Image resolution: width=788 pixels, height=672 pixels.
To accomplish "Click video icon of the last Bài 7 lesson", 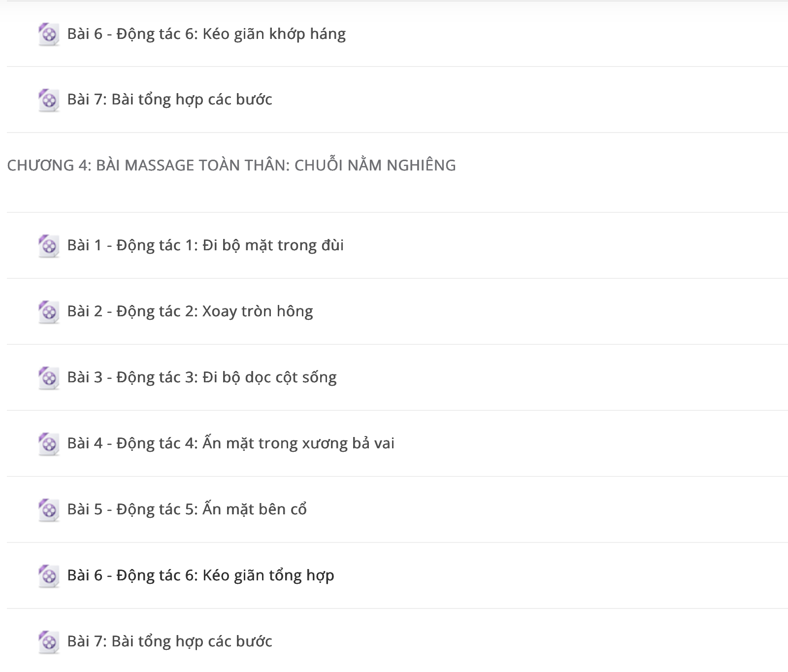I will click(x=49, y=642).
